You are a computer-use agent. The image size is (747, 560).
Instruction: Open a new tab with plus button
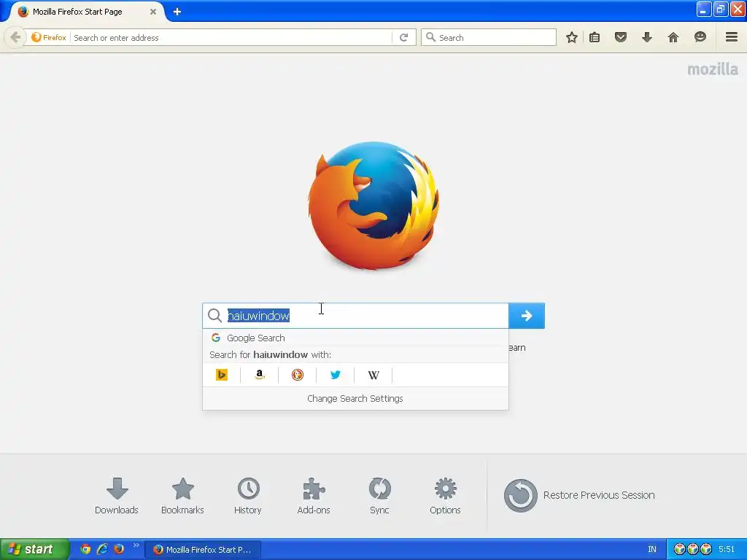point(177,12)
